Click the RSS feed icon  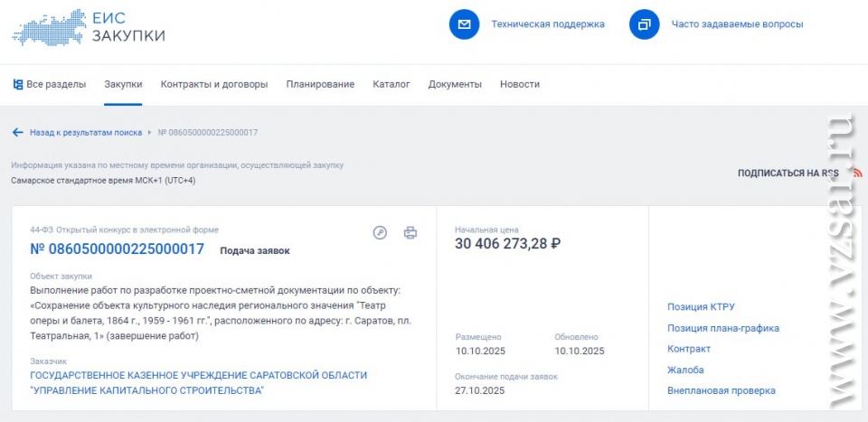tap(856, 173)
